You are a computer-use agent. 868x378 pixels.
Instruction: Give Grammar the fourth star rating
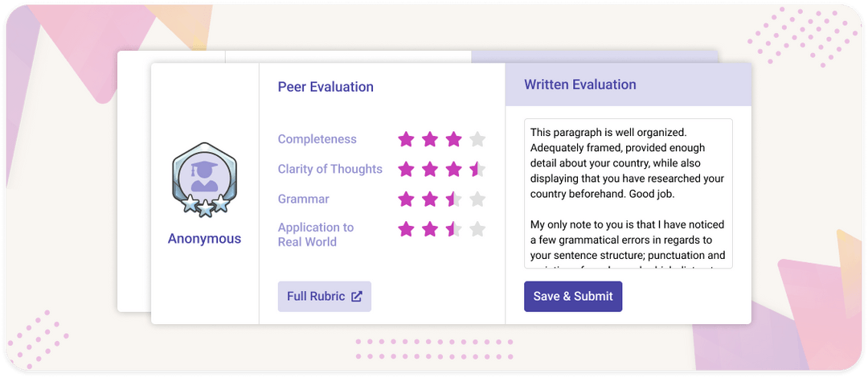(x=477, y=199)
